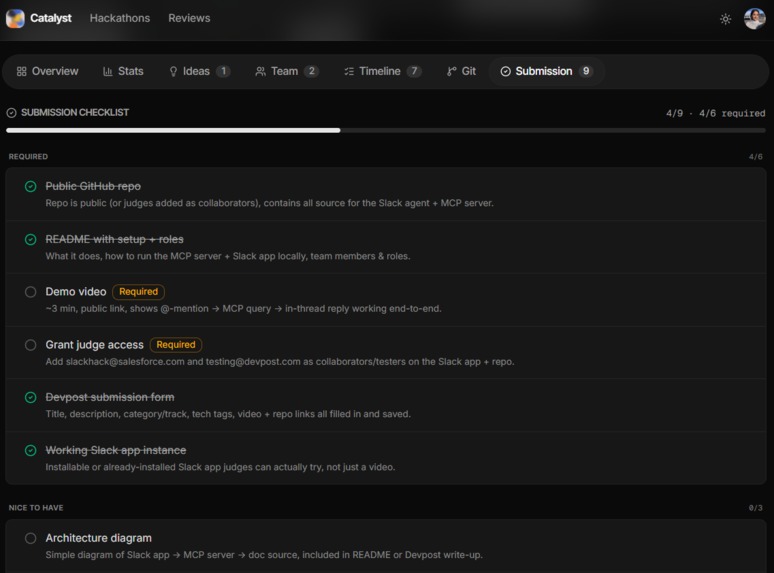Click the '4/9 · 4/6 required' counter
774x573 pixels.
coord(715,114)
